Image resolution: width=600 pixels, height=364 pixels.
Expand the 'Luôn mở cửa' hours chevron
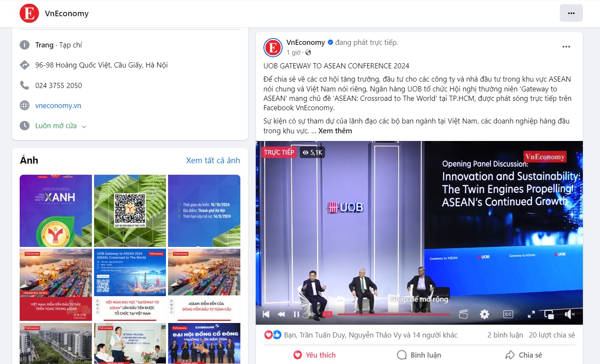[x=84, y=126]
